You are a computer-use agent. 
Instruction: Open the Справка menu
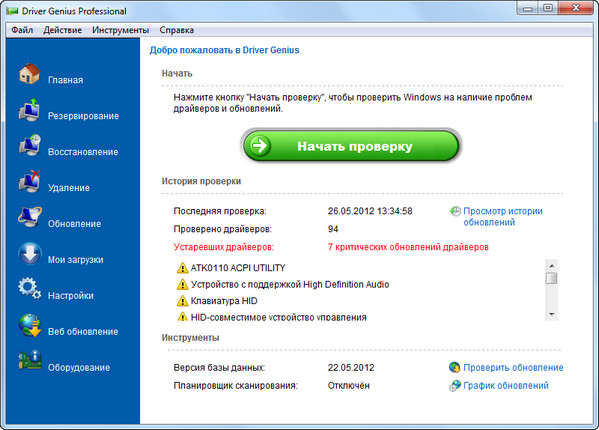pos(176,30)
